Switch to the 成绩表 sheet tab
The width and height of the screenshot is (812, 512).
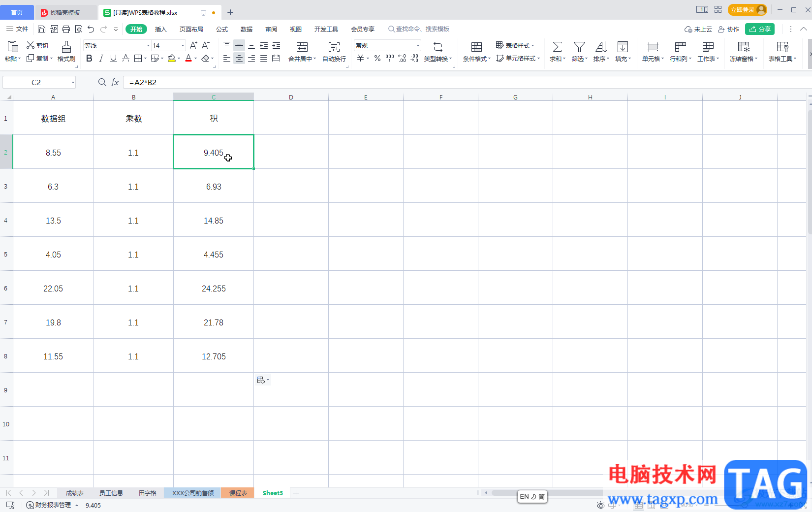75,493
